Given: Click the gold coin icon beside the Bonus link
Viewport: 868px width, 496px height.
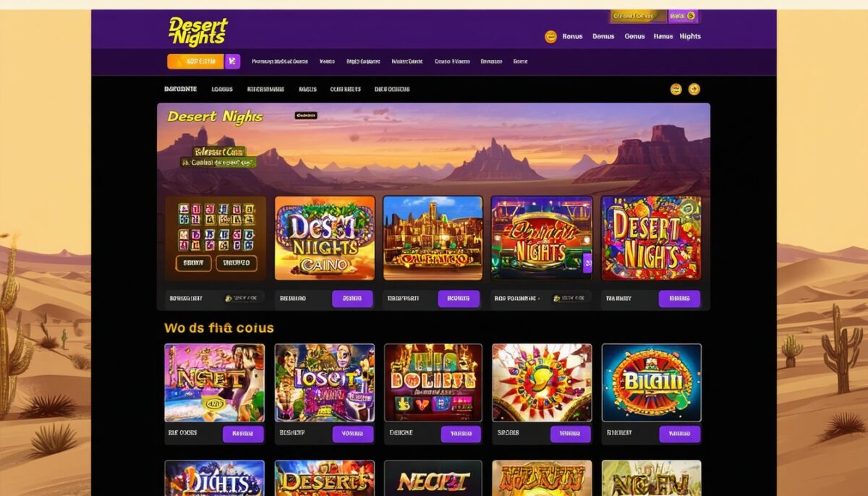Looking at the screenshot, I should tap(550, 37).
